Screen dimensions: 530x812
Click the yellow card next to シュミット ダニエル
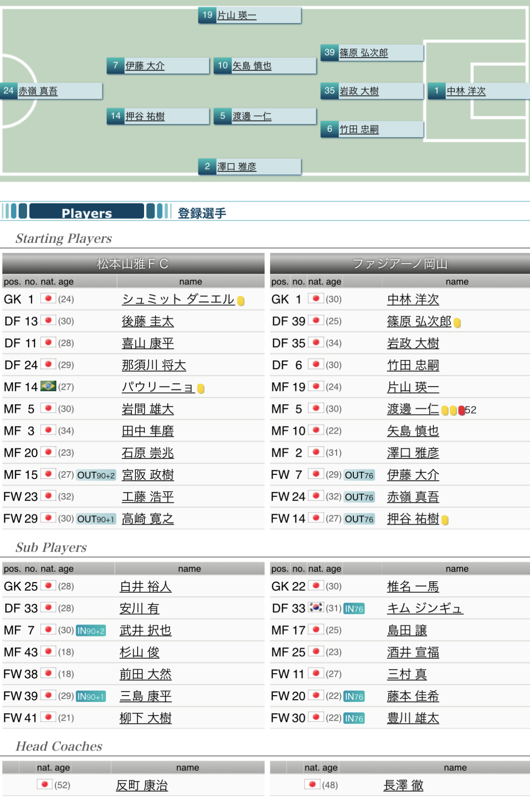click(241, 301)
